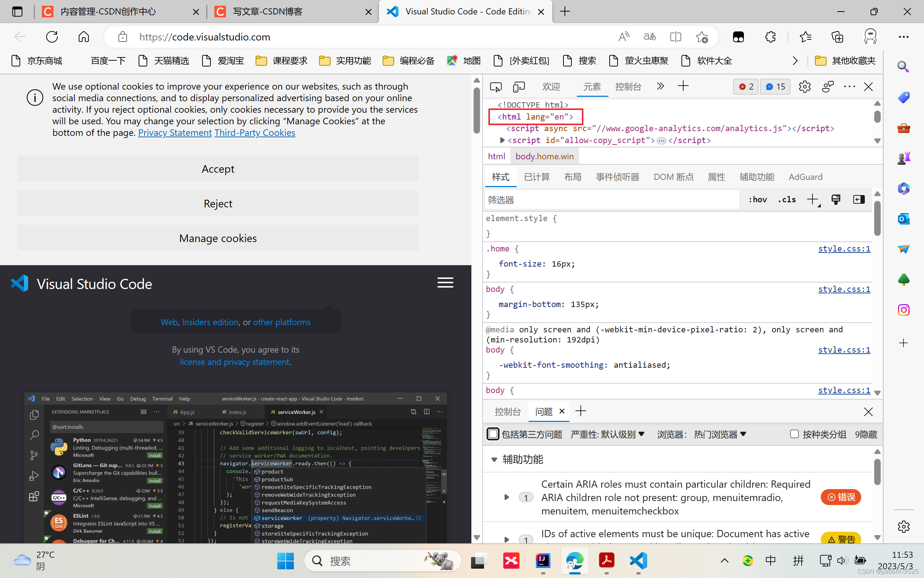Toggle .cls element classes panel

pyautogui.click(x=786, y=199)
